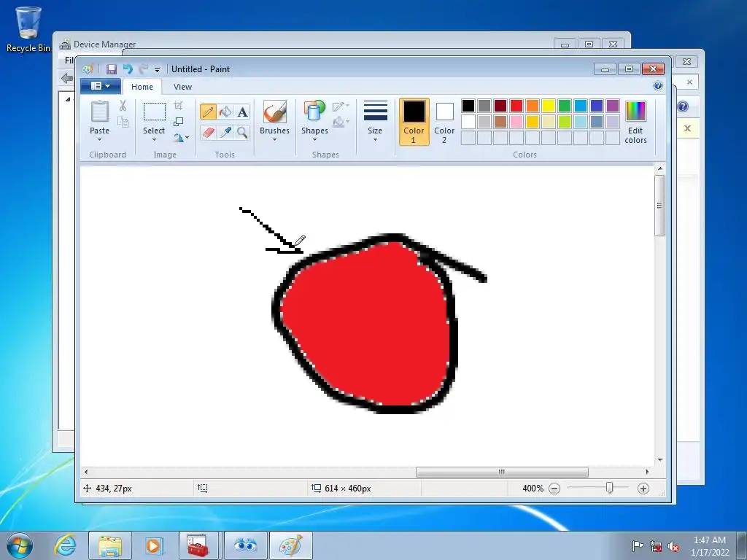This screenshot has width=747, height=560.
Task: Activate Color 2 background selector
Action: [x=444, y=122]
